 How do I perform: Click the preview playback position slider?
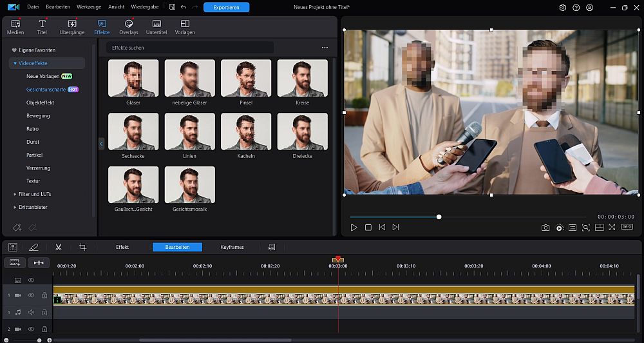(439, 217)
